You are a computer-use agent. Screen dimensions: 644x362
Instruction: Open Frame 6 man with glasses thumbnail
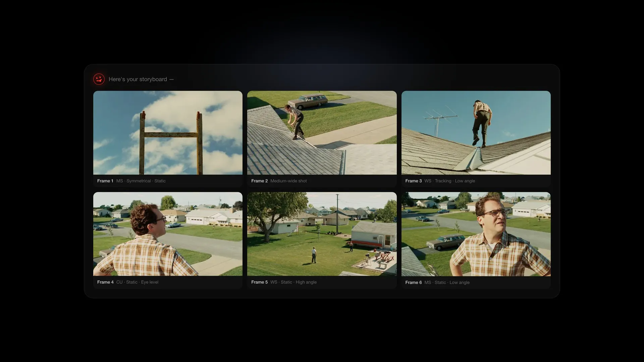476,234
